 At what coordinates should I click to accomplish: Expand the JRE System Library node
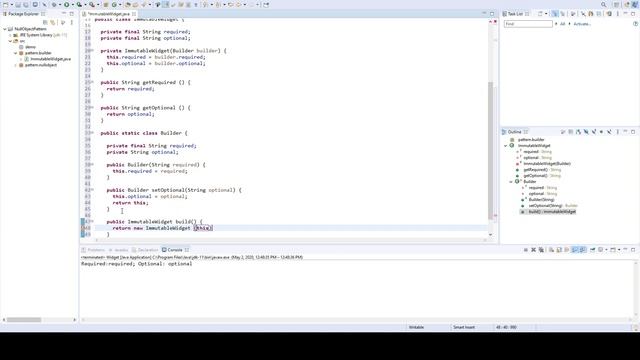10,35
